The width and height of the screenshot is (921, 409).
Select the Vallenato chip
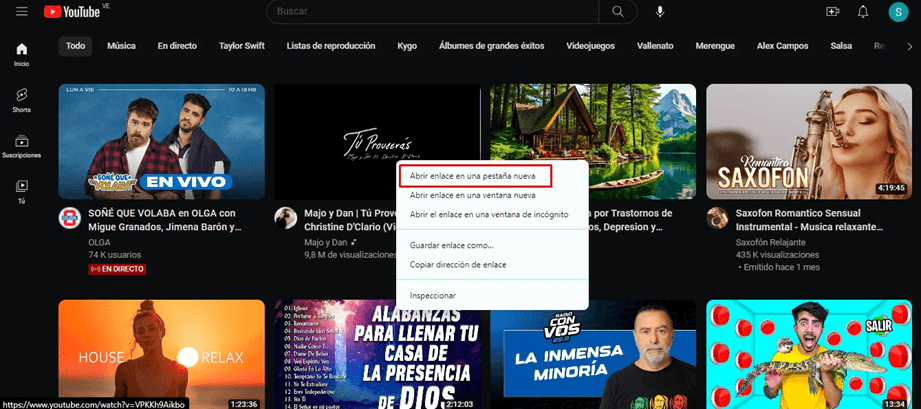[655, 46]
